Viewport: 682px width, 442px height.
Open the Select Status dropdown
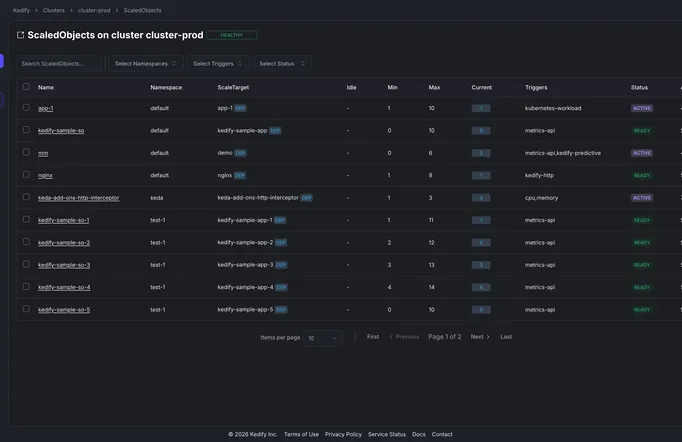tap(282, 64)
